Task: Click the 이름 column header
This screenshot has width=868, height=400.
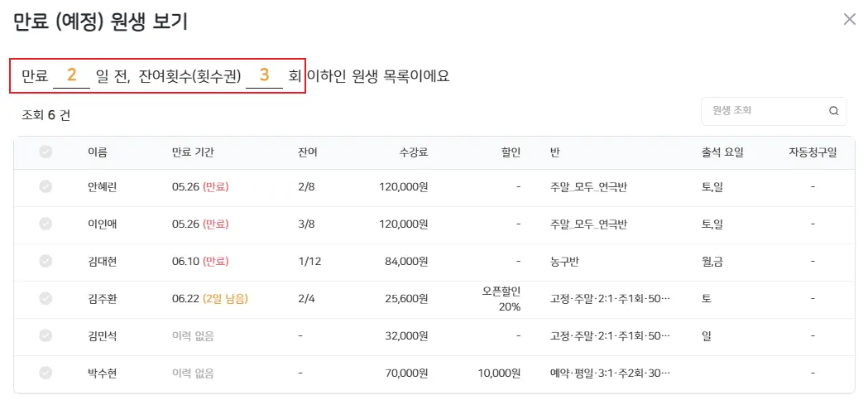Action: (x=97, y=152)
